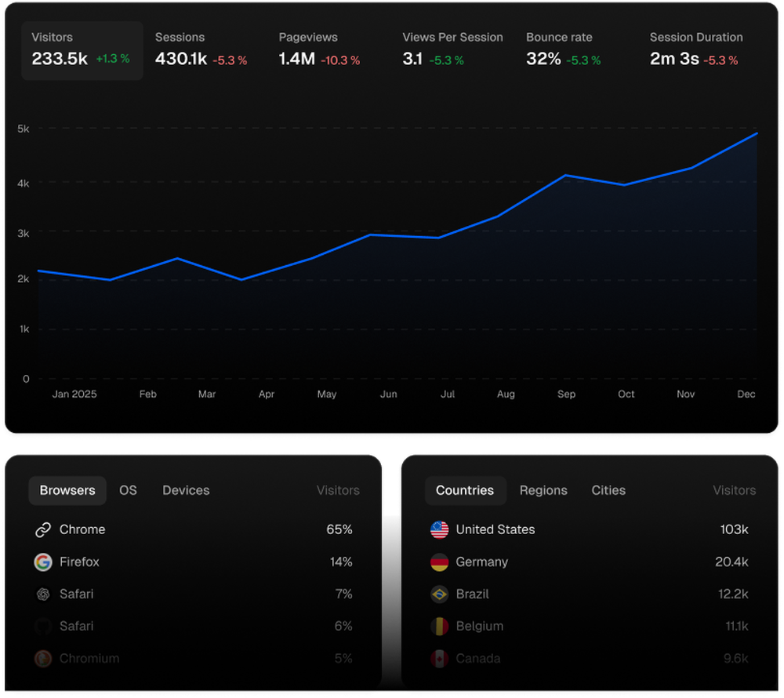Click the Canada flag icon
Viewport: 784px width, 698px height.
(440, 659)
